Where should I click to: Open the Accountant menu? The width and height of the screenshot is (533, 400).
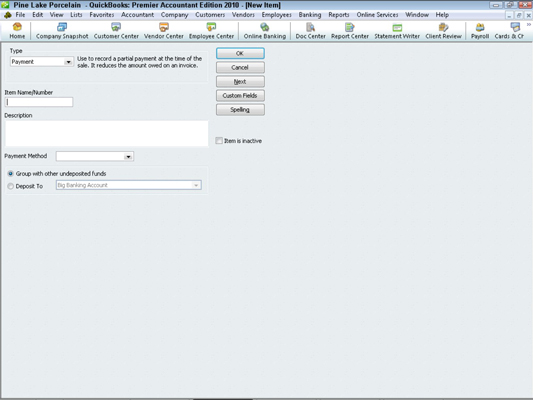137,15
